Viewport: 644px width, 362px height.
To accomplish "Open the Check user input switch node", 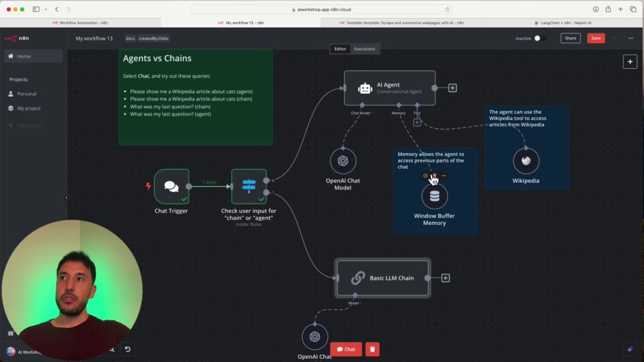I will 249,186.
